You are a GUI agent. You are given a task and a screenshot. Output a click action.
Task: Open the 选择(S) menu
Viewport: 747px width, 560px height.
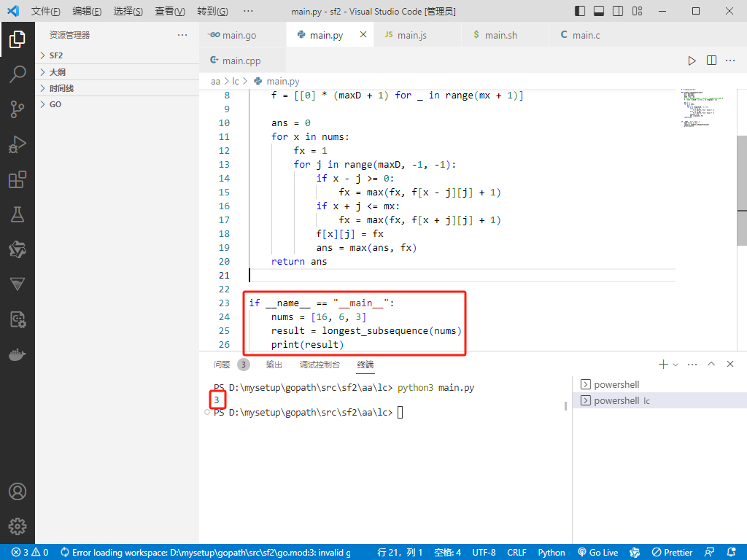(x=128, y=11)
